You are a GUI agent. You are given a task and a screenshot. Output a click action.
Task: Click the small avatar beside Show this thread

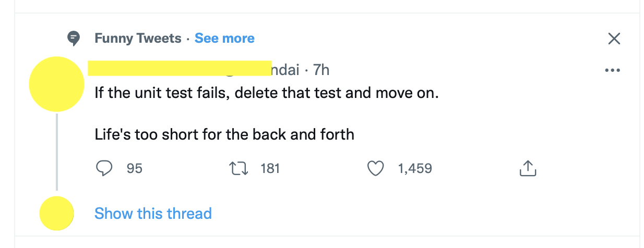point(56,213)
